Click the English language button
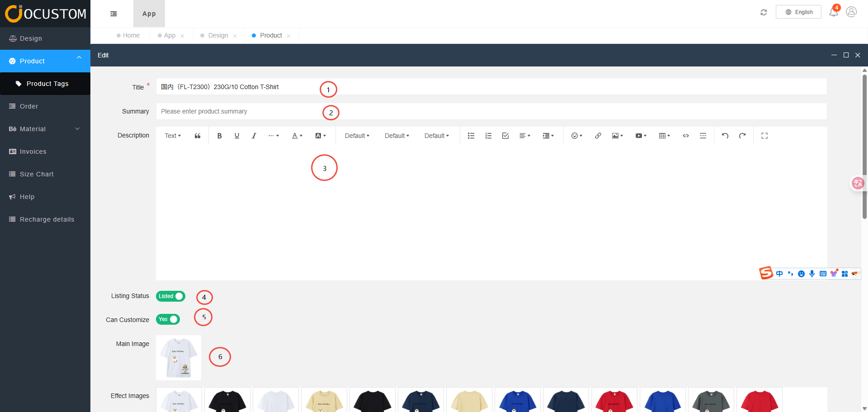 (x=798, y=12)
